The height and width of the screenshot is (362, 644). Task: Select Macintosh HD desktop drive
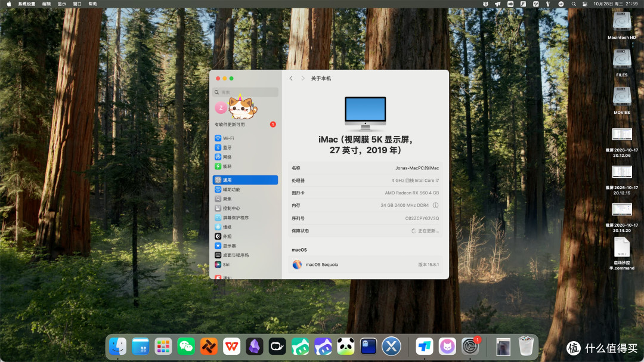coord(622,26)
